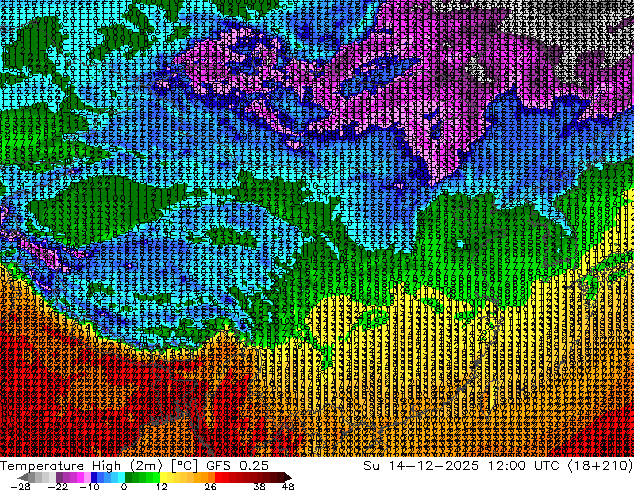Click the 'GFS 0.25' model label
The width and height of the screenshot is (634, 490).
[x=237, y=466]
